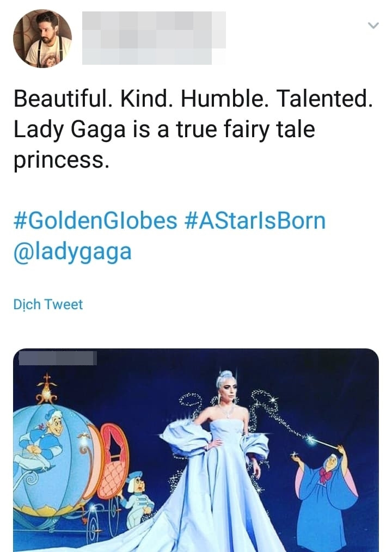Open the #GoldenGlobes hashtag
The height and width of the screenshot is (552, 392).
95,221
